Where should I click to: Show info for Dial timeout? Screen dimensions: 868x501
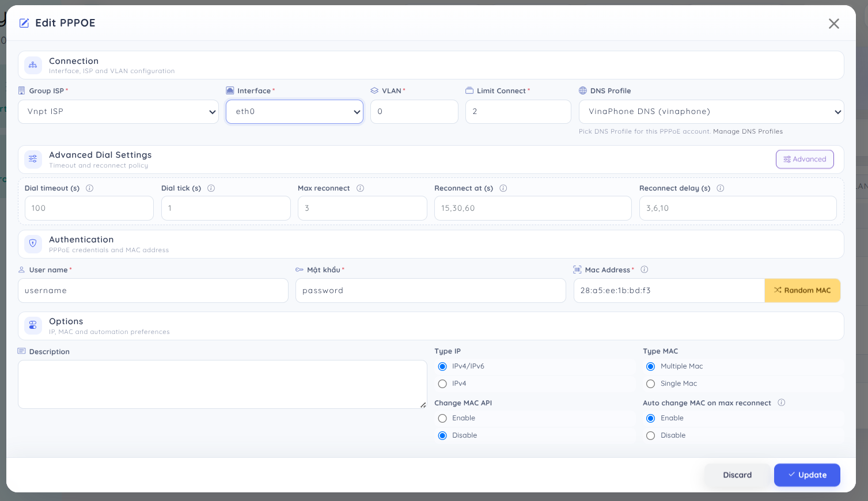(90, 188)
